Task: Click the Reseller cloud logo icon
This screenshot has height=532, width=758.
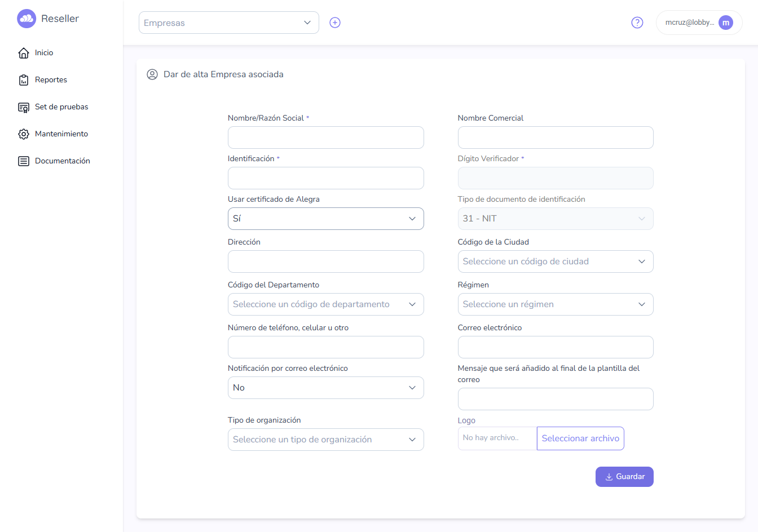Action: click(x=27, y=19)
